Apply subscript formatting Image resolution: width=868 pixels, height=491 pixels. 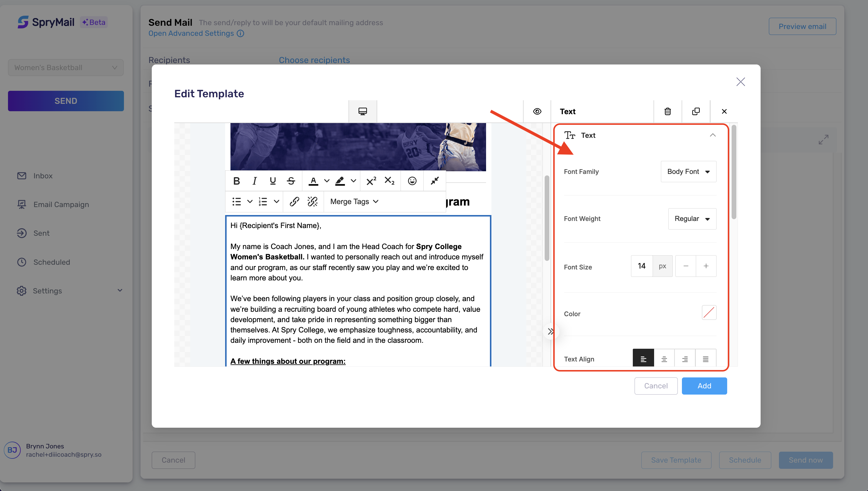[x=390, y=181]
